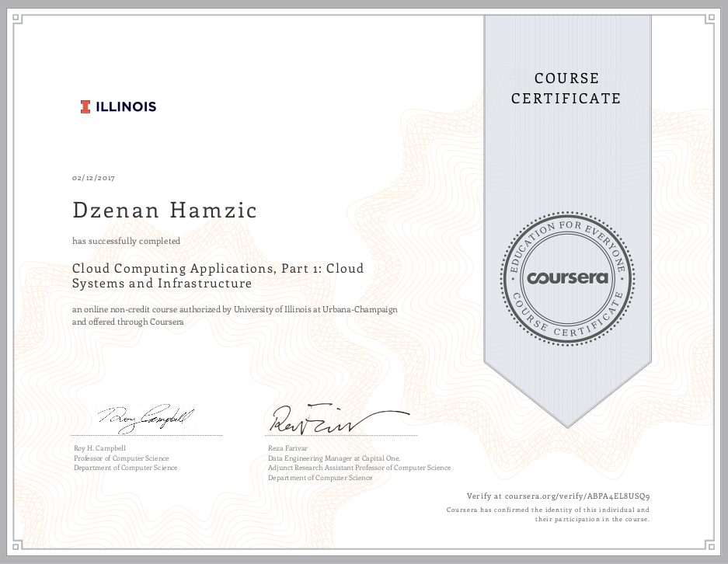This screenshot has height=564, width=728.
Task: Select the Coursera logo inside the seal
Action: click(x=566, y=277)
